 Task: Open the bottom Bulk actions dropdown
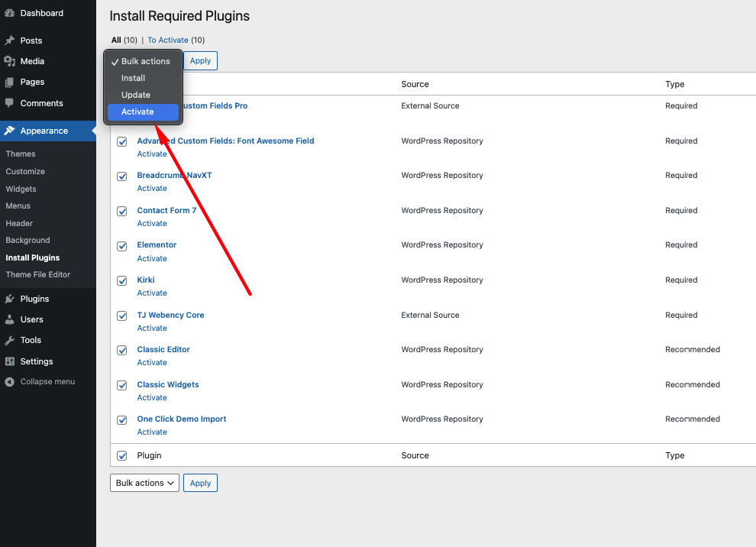click(x=144, y=483)
